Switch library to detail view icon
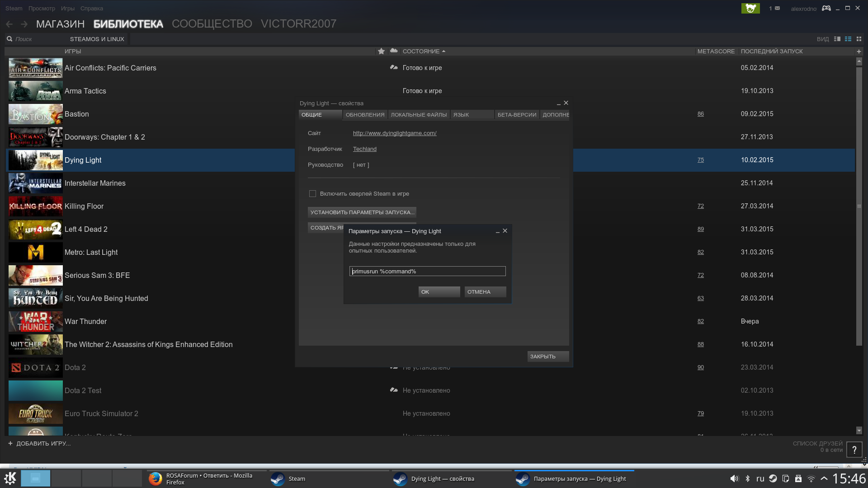Image resolution: width=868 pixels, height=488 pixels. [x=837, y=39]
